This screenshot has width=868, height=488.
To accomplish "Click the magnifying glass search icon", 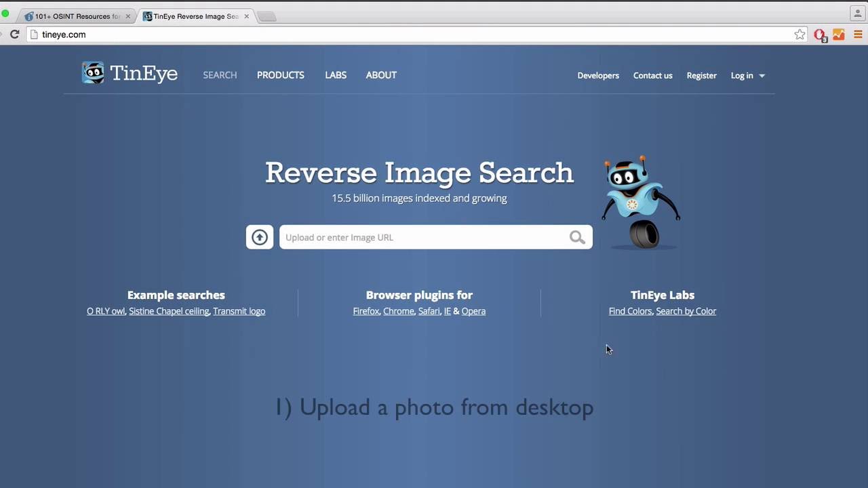I will [577, 237].
